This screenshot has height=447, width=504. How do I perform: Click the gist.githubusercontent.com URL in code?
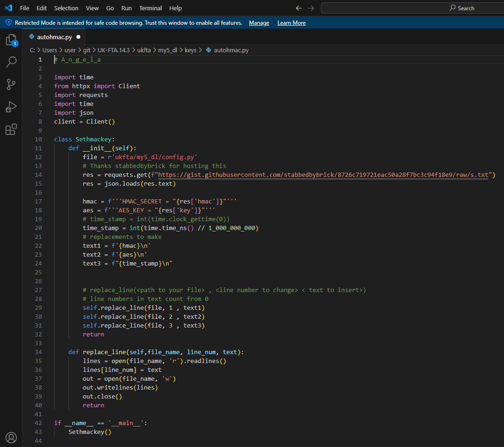[x=324, y=175]
